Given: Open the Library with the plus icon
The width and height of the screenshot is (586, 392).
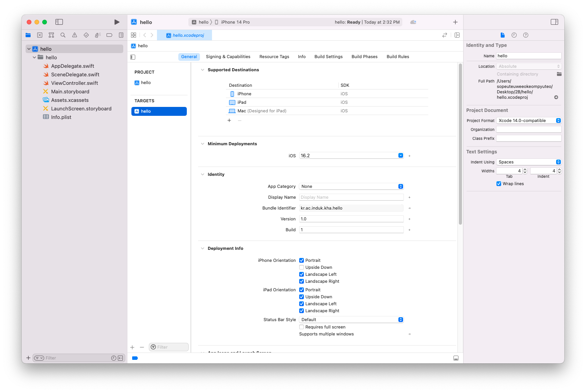Looking at the screenshot, I should (455, 22).
